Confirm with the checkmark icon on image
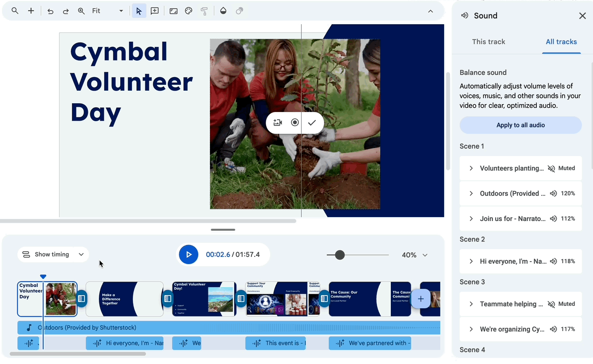Screen dimensions: 593x364 [312, 123]
